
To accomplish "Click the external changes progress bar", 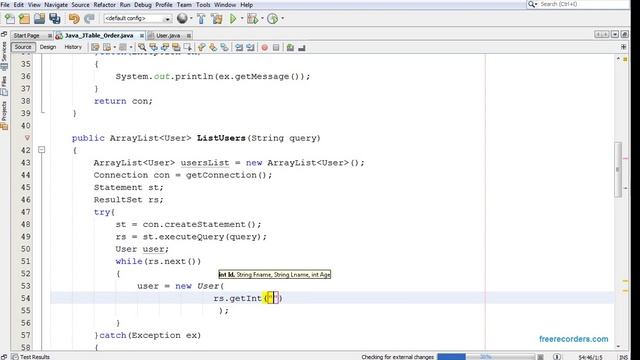I will tap(486, 357).
